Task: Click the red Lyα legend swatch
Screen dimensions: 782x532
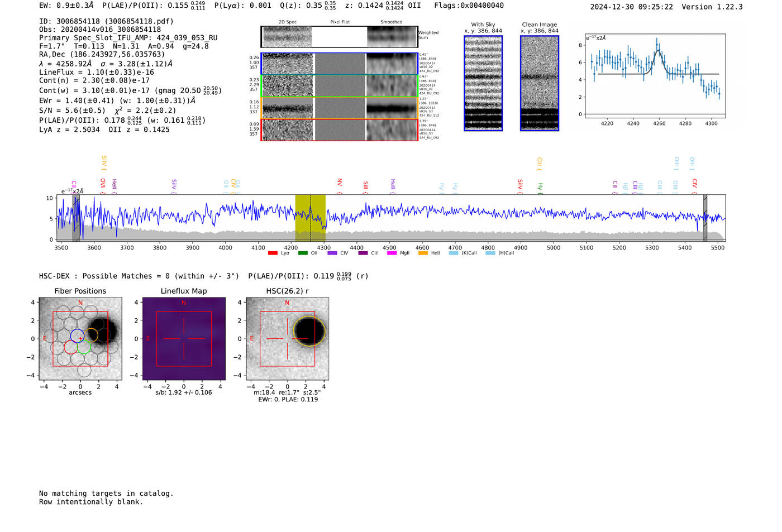Action: pyautogui.click(x=273, y=253)
